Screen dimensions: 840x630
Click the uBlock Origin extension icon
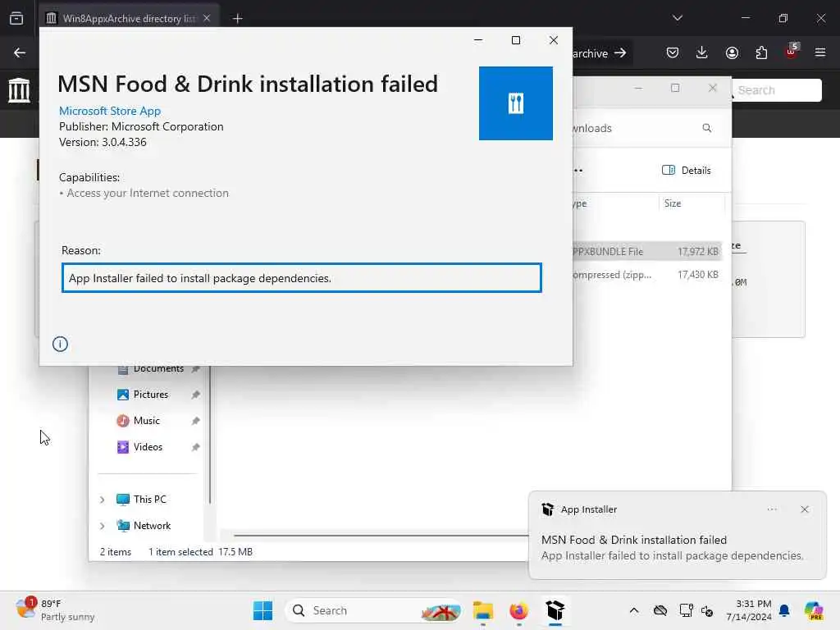click(x=792, y=52)
